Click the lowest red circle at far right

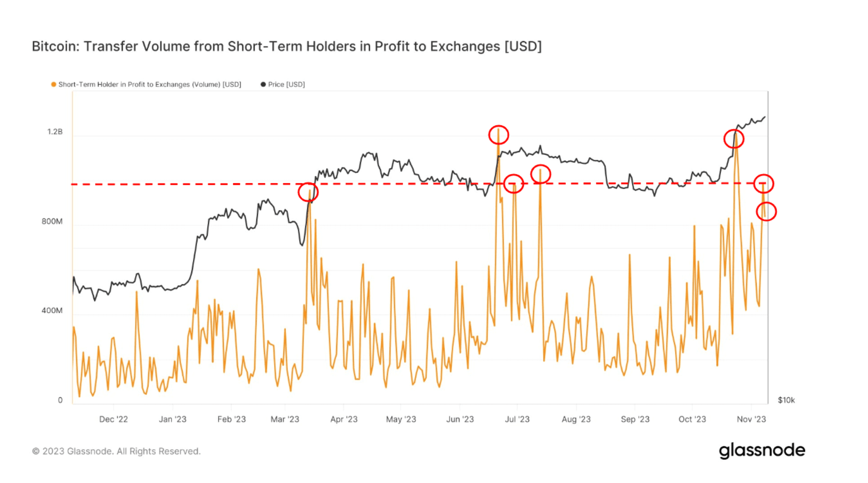pyautogui.click(x=766, y=211)
